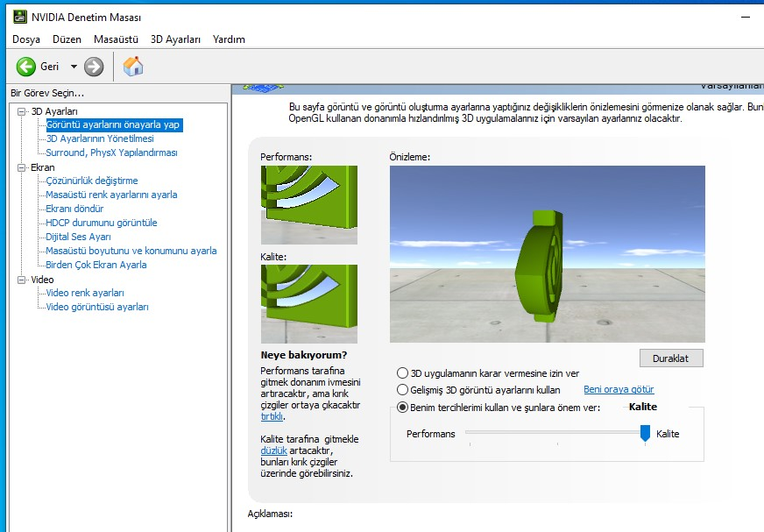Viewport: 764px width, 532px height.
Task: Open the Masaüstü menu
Action: [x=116, y=39]
